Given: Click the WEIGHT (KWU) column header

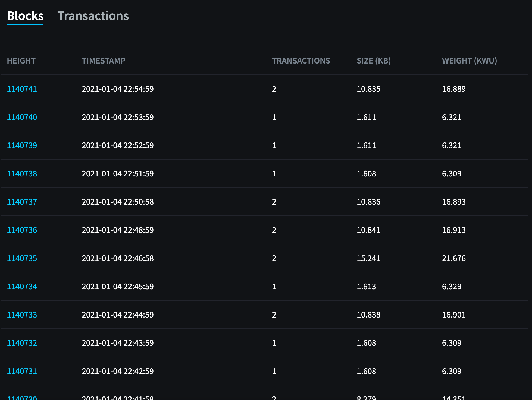Looking at the screenshot, I should (469, 61).
